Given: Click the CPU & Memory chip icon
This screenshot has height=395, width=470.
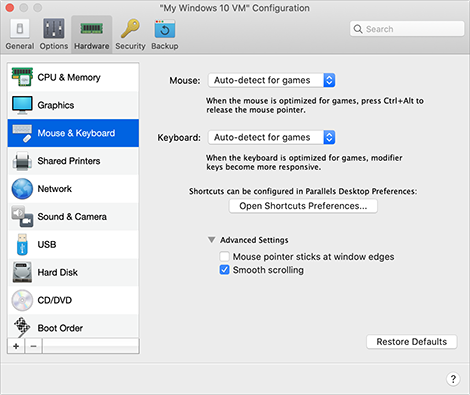Looking at the screenshot, I should tap(22, 77).
